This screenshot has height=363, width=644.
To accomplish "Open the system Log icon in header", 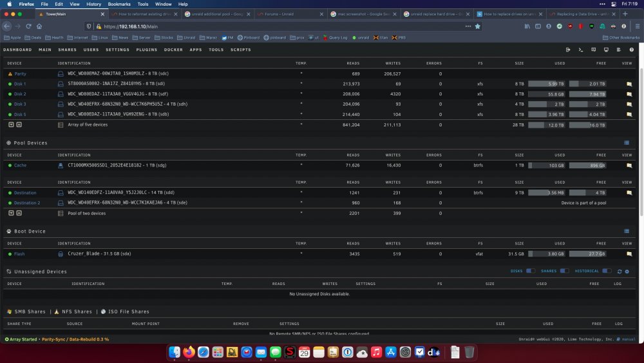I will tap(618, 50).
